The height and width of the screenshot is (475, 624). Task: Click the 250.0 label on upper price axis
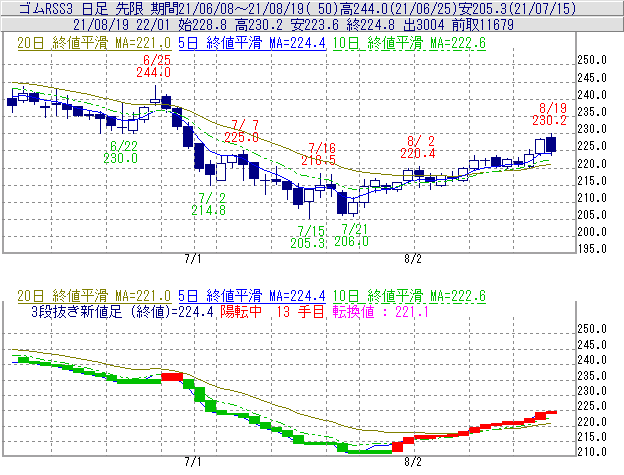(592, 60)
